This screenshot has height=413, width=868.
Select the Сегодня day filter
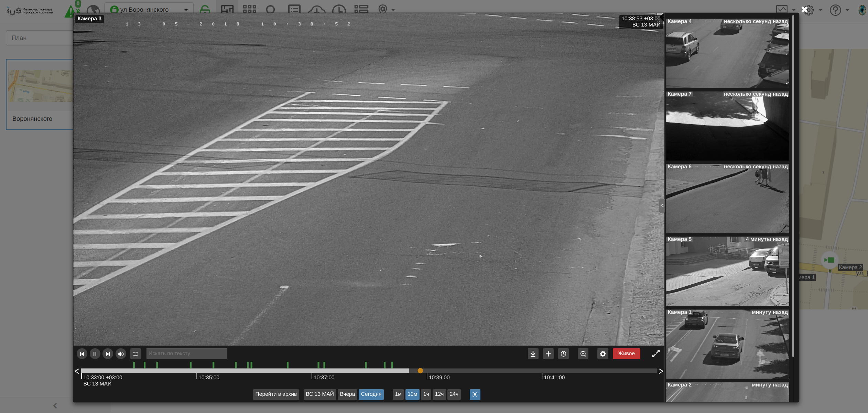point(371,394)
